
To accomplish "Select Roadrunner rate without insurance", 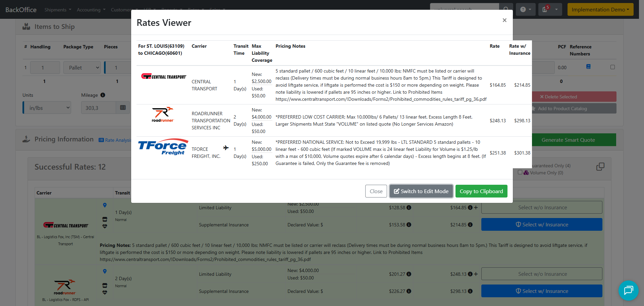I will [x=542, y=274].
